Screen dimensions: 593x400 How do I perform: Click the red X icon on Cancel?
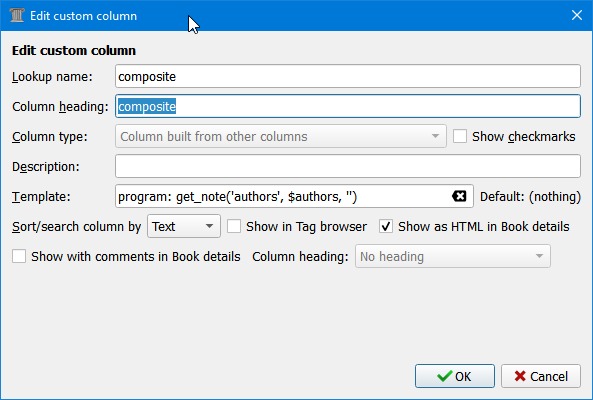point(520,376)
